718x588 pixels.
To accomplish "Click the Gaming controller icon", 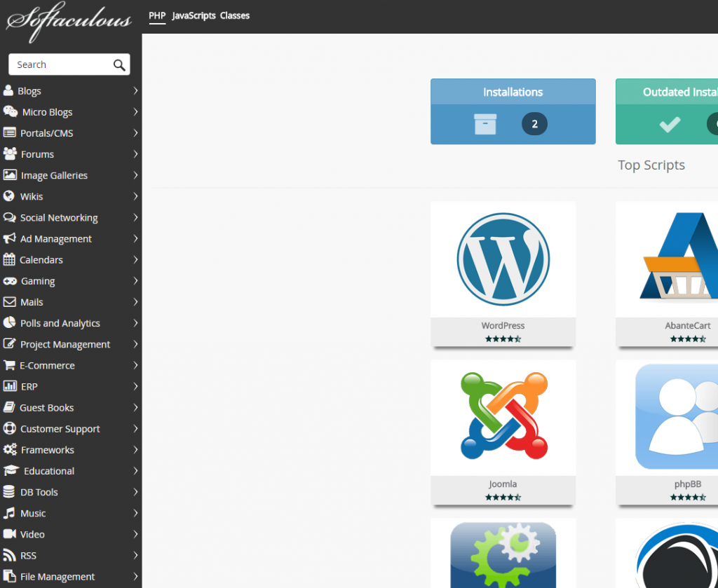I will point(10,280).
